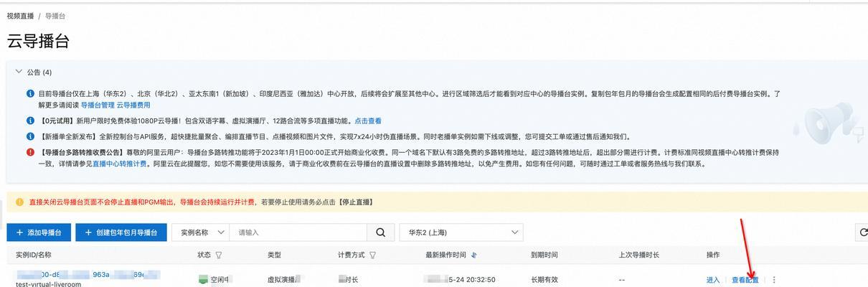Open the 云导播费用 link
Image resolution: width=868 pixels, height=287 pixels.
[x=133, y=105]
